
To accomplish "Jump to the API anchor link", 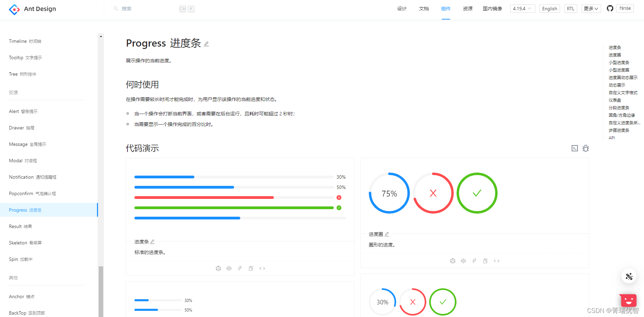I will coord(611,138).
